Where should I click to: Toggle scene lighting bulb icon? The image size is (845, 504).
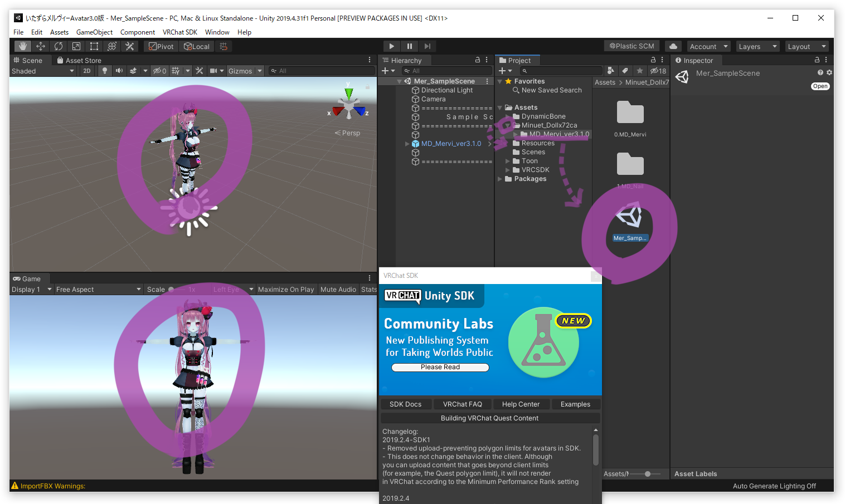[x=104, y=71]
